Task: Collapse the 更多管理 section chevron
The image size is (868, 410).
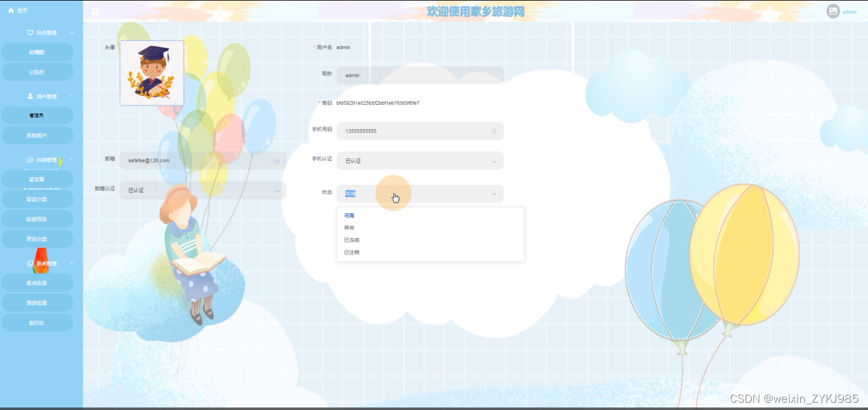Action: pos(71,263)
